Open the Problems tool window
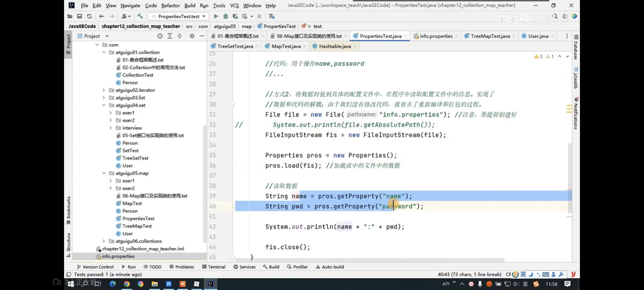 (182, 267)
